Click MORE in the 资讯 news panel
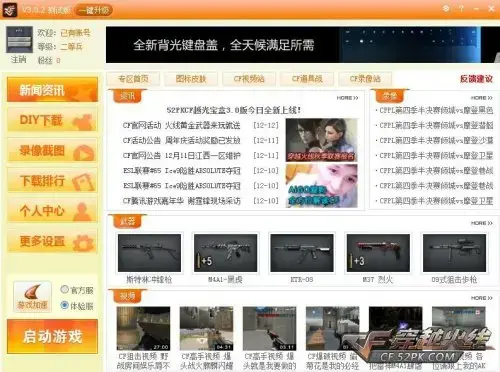This screenshot has width=500, height=372. click(x=347, y=98)
